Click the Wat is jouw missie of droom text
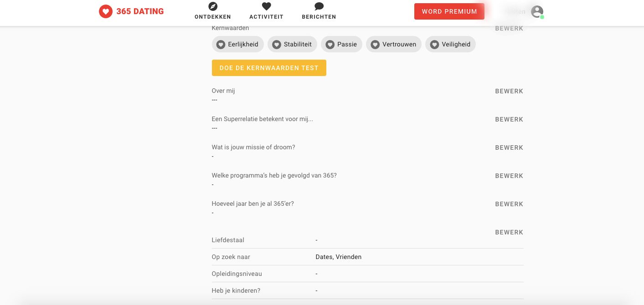The image size is (644, 305). (x=253, y=147)
